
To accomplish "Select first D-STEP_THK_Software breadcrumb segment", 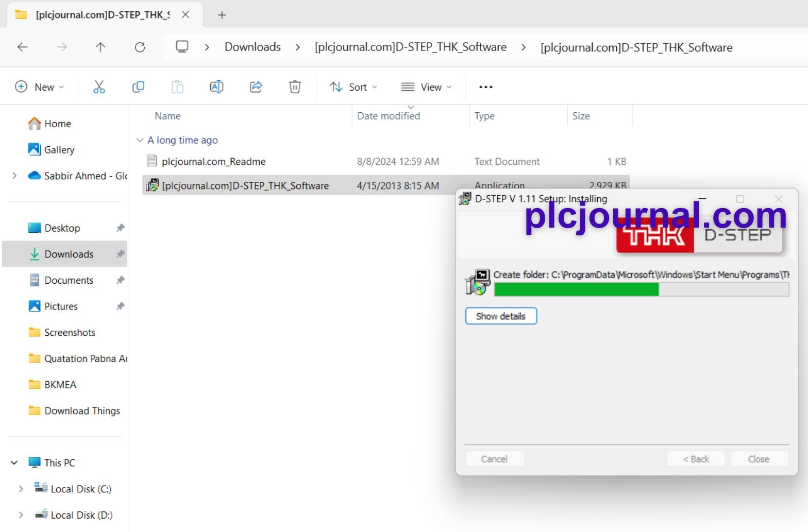I will 411,47.
